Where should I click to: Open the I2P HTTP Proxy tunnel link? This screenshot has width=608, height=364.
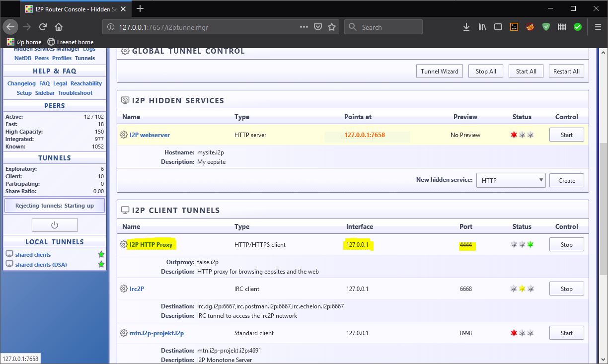151,244
